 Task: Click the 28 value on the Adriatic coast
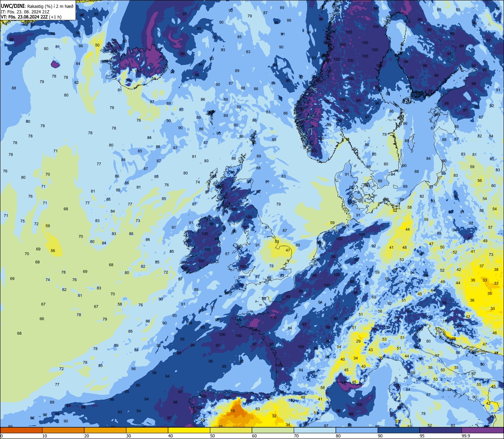(454, 339)
